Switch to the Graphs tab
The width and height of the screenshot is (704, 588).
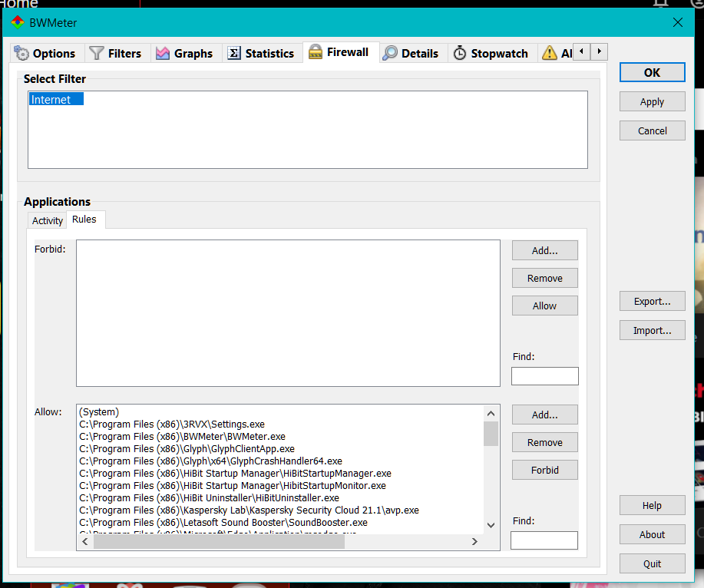[x=187, y=53]
